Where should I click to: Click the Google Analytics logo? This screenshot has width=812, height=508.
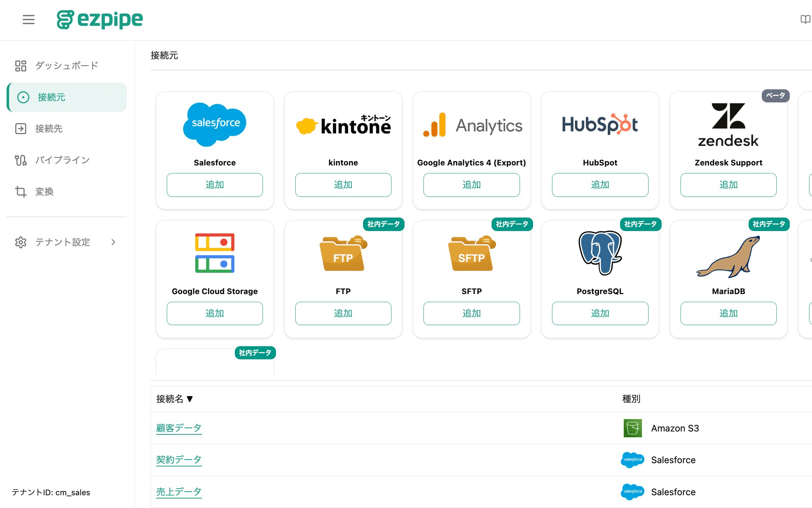pyautogui.click(x=472, y=125)
